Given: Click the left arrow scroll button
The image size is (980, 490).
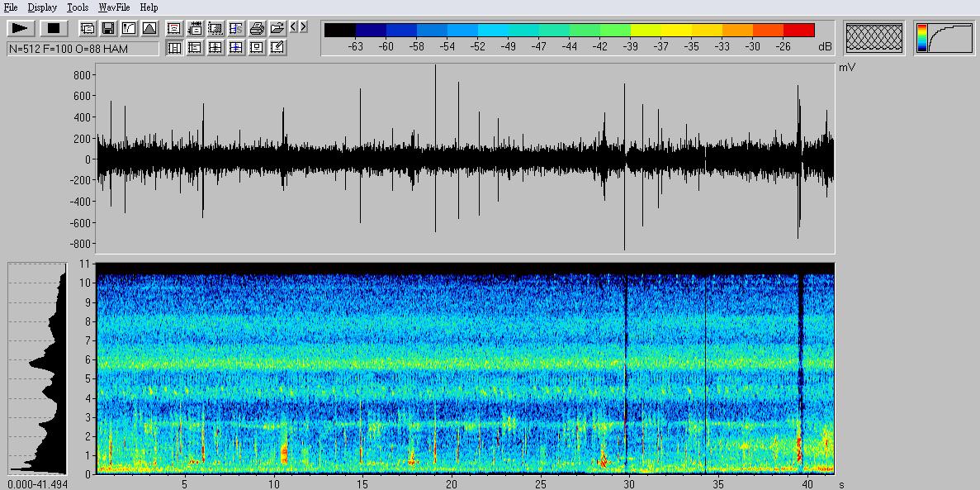Looking at the screenshot, I should (293, 27).
